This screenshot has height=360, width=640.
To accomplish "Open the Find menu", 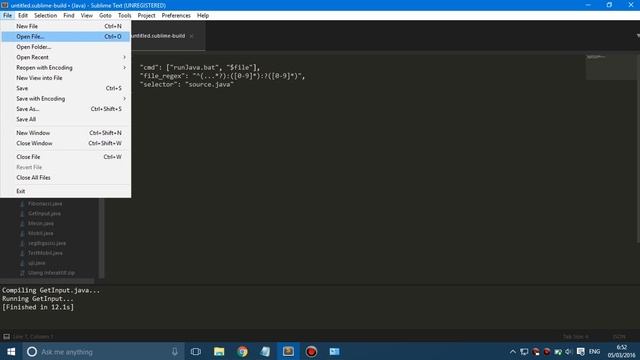I will coord(69,16).
